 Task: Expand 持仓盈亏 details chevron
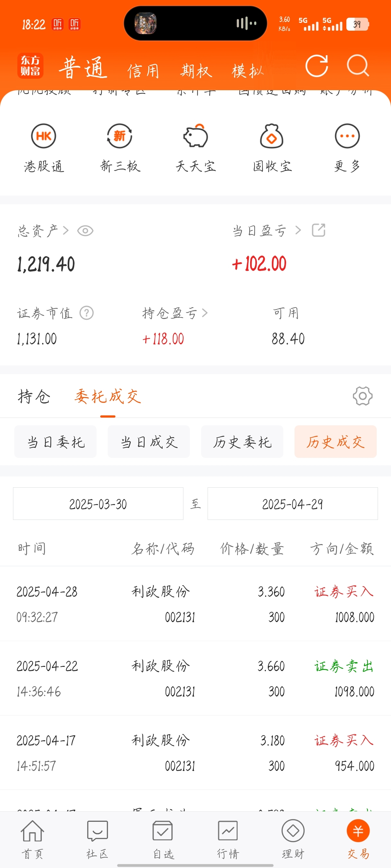click(205, 313)
